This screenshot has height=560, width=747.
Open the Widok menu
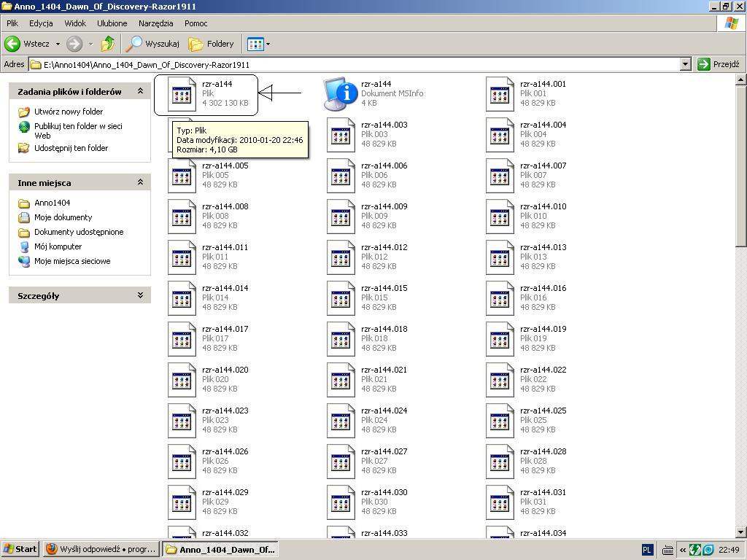coord(75,23)
